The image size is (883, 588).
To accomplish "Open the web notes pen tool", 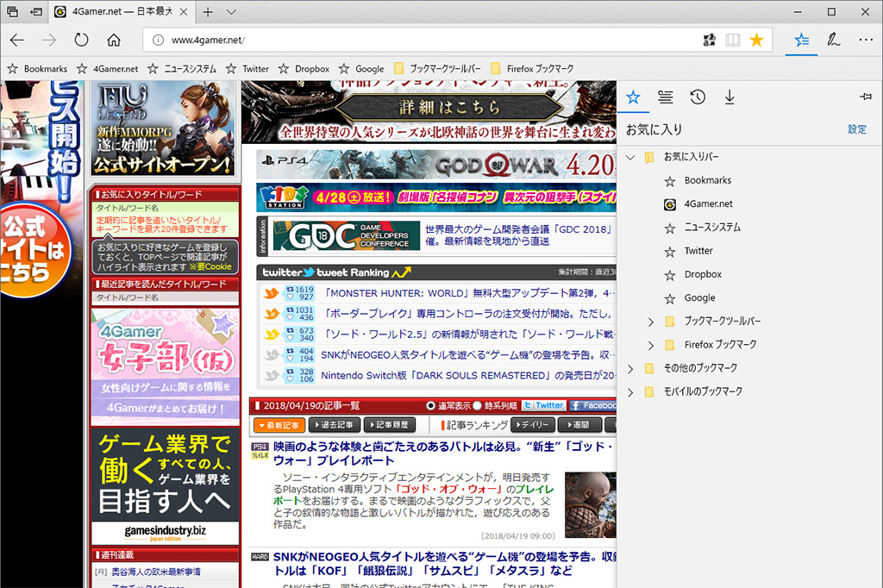I will 834,40.
